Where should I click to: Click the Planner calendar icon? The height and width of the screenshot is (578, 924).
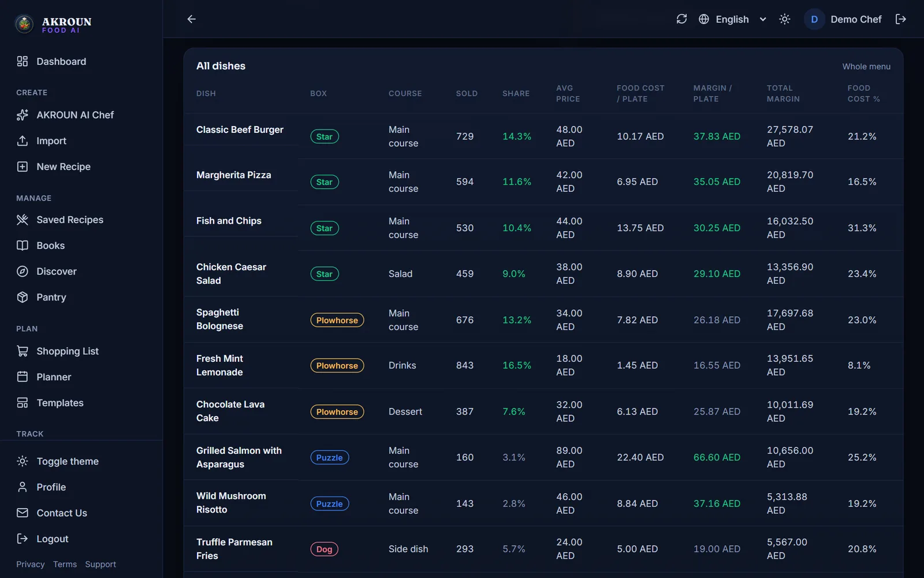click(x=23, y=377)
